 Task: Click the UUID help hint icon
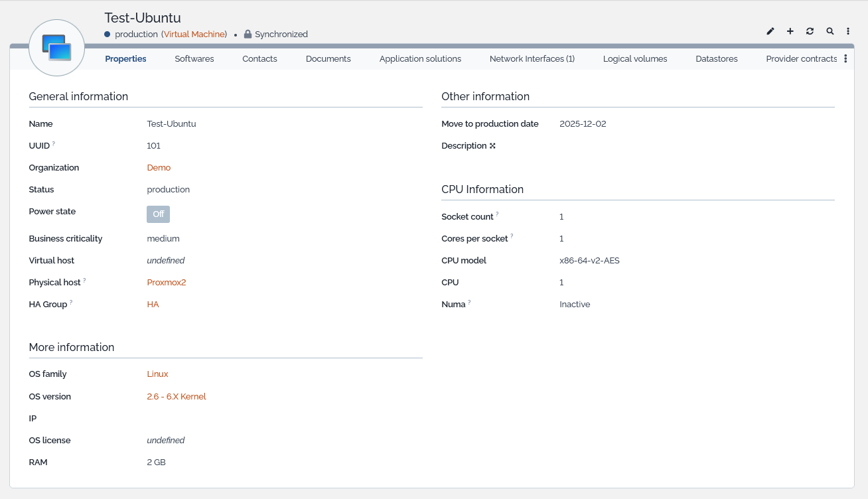tap(54, 143)
